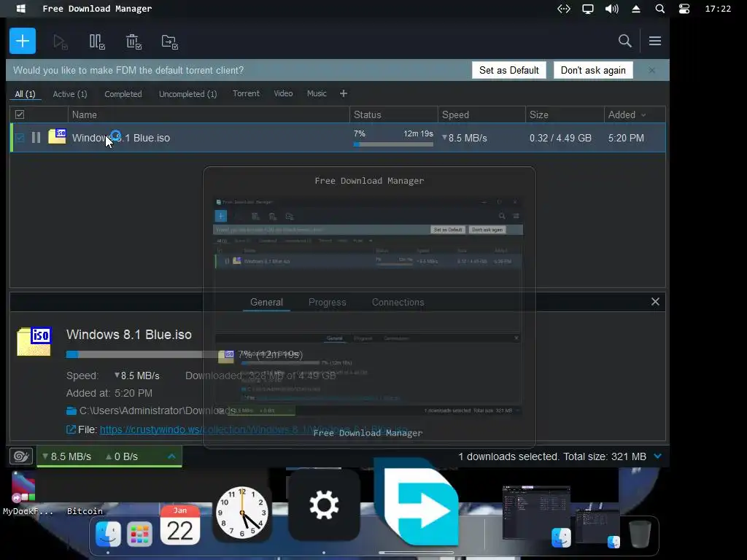Click the Don't ask again button
This screenshot has width=747, height=560.
coord(593,70)
